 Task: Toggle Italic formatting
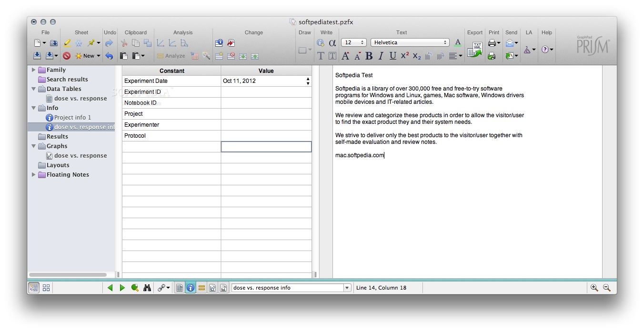381,56
